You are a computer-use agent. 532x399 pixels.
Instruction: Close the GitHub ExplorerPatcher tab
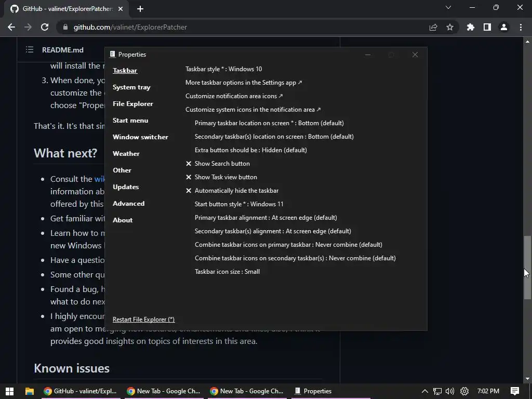pos(121,9)
